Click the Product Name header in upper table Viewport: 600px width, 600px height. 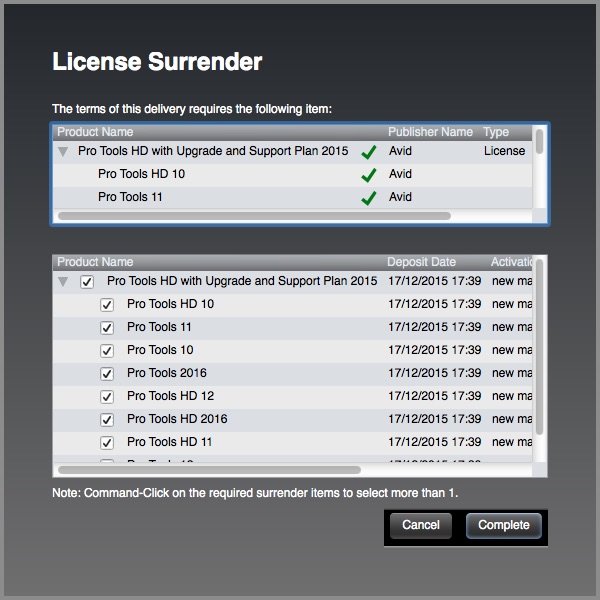[x=95, y=132]
